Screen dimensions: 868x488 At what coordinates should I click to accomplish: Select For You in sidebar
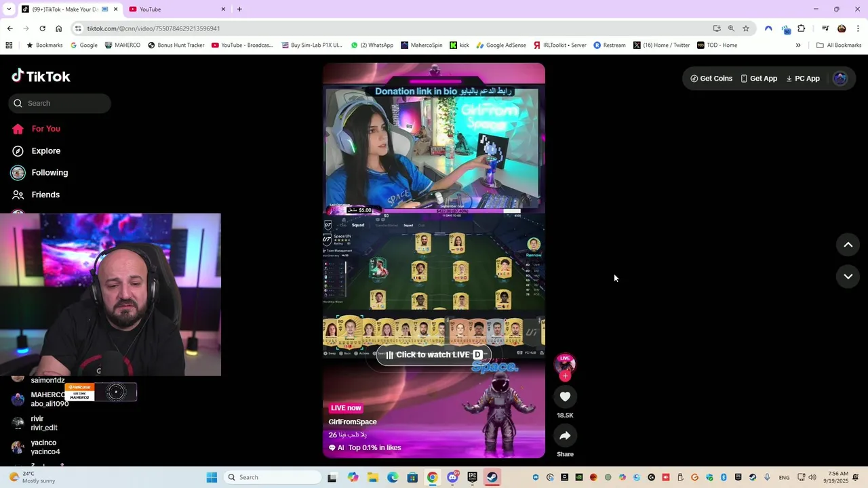(x=36, y=129)
